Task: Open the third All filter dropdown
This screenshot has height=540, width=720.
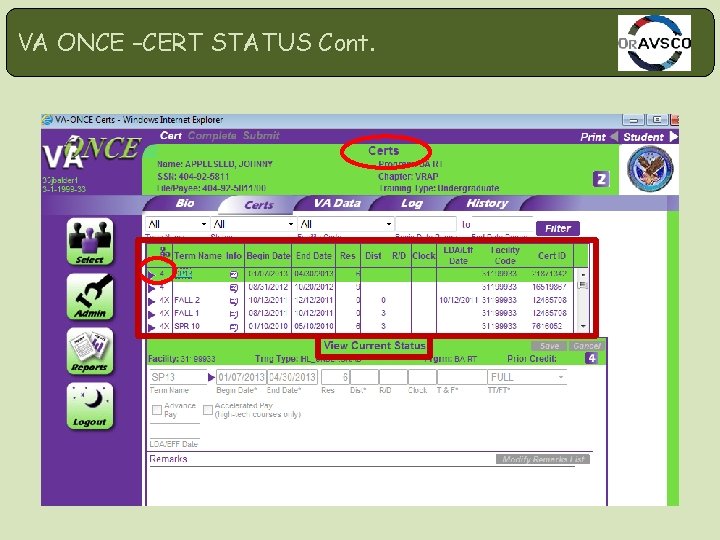Action: click(345, 224)
